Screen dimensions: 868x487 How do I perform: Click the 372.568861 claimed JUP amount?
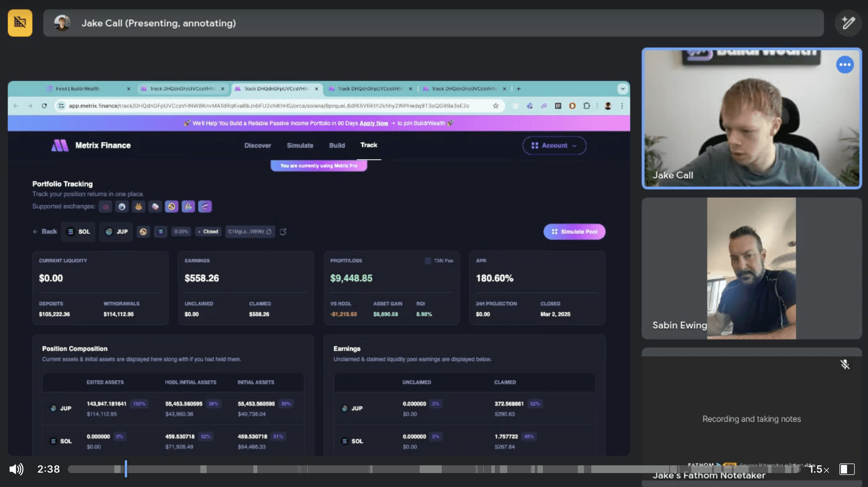pos(509,404)
